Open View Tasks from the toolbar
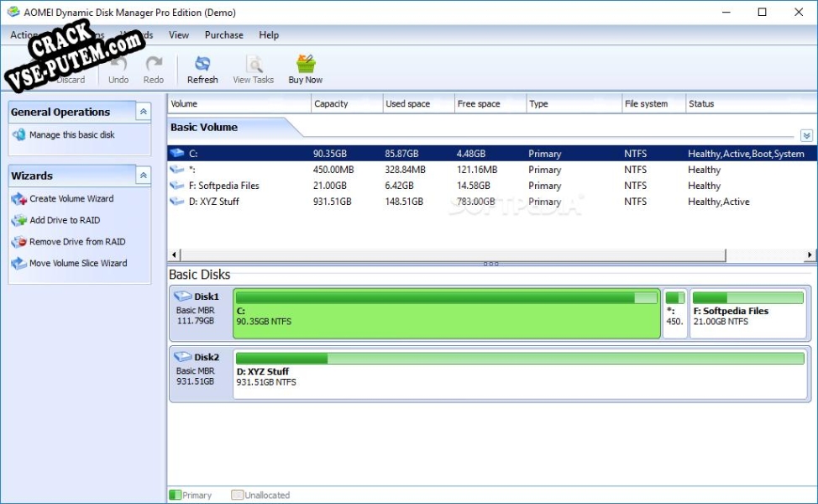Image resolution: width=818 pixels, height=504 pixels. [x=253, y=70]
